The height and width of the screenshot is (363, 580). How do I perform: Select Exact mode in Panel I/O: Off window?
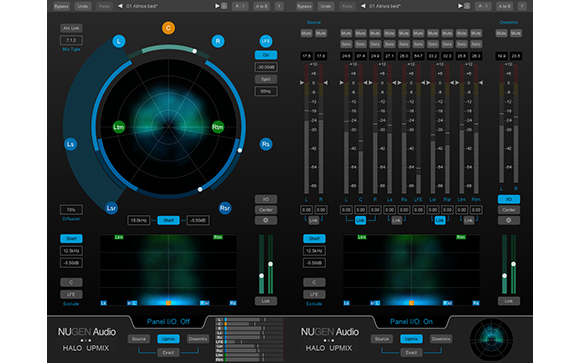168,353
